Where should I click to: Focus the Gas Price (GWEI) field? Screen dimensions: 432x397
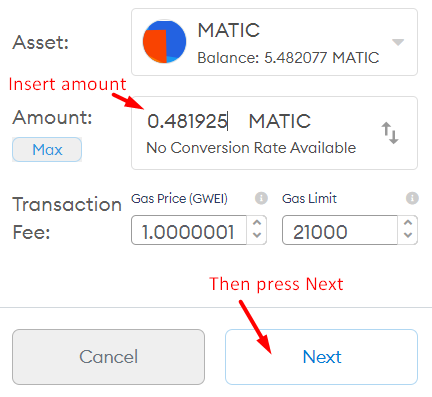point(189,230)
